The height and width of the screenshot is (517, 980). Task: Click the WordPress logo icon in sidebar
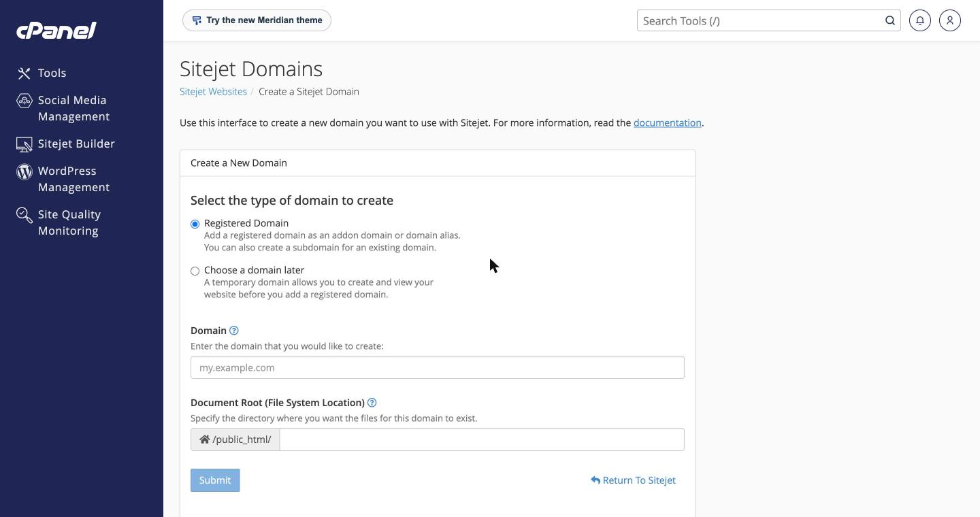24,171
